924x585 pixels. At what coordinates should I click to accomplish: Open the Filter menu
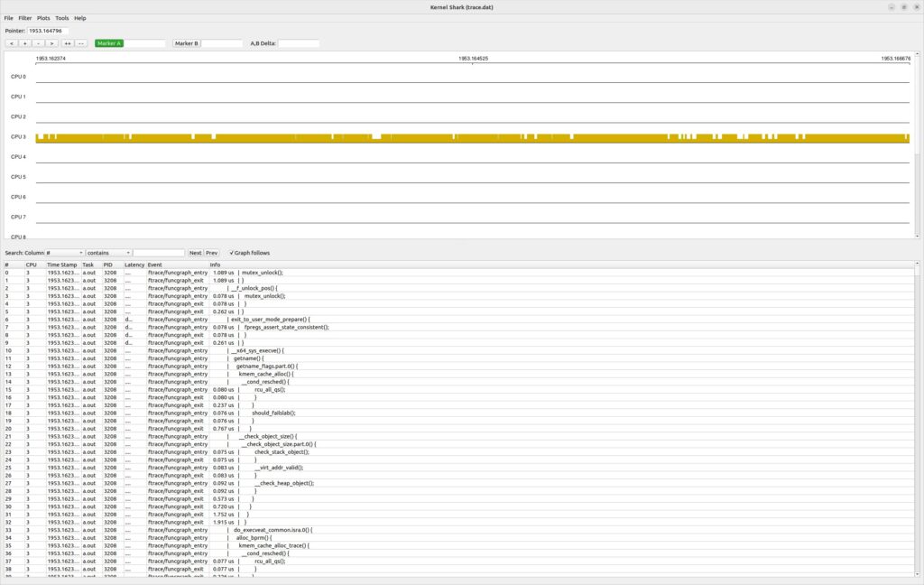[25, 18]
